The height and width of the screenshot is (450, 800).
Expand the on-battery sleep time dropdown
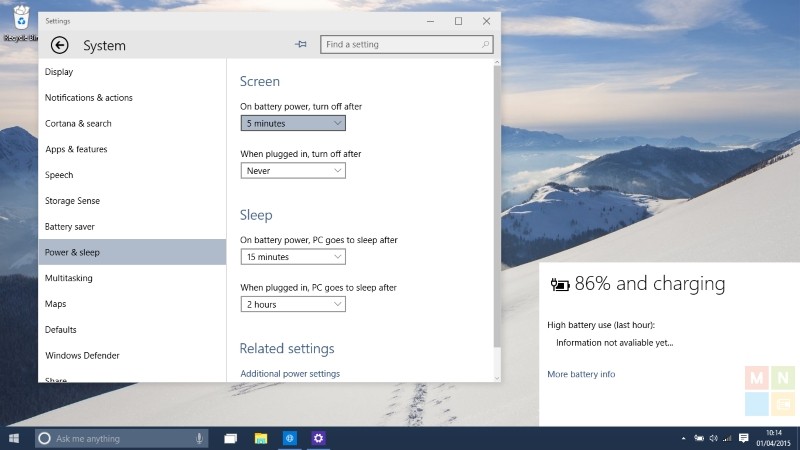(x=293, y=257)
